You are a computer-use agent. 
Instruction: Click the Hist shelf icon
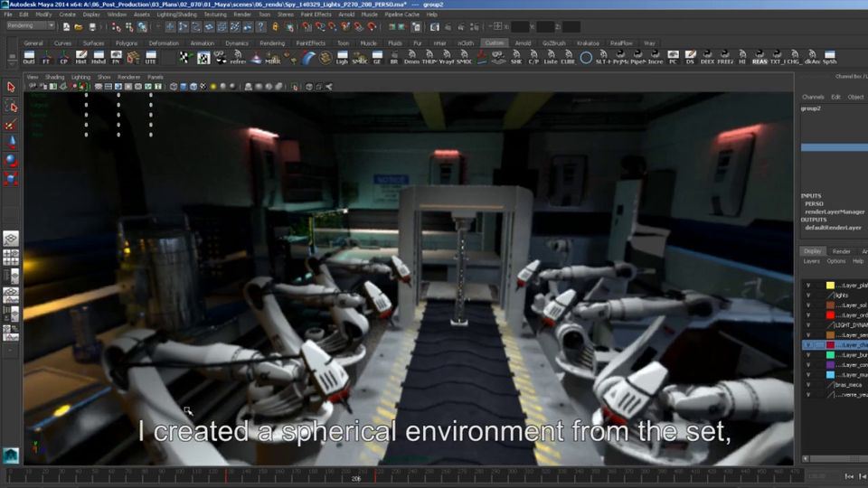81,58
